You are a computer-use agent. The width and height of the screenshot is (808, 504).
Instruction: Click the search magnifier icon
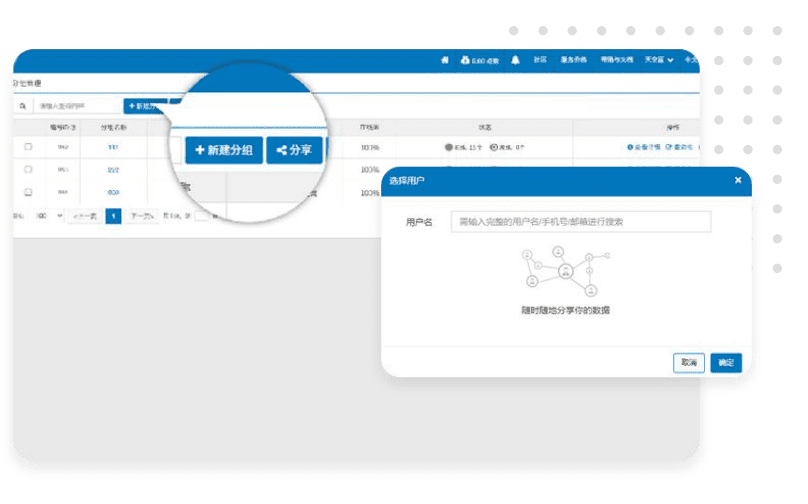[x=22, y=105]
